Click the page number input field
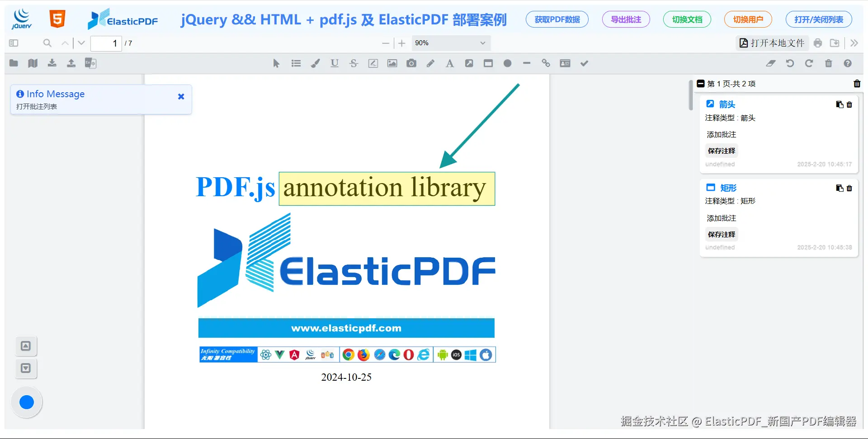868x439 pixels. point(106,43)
